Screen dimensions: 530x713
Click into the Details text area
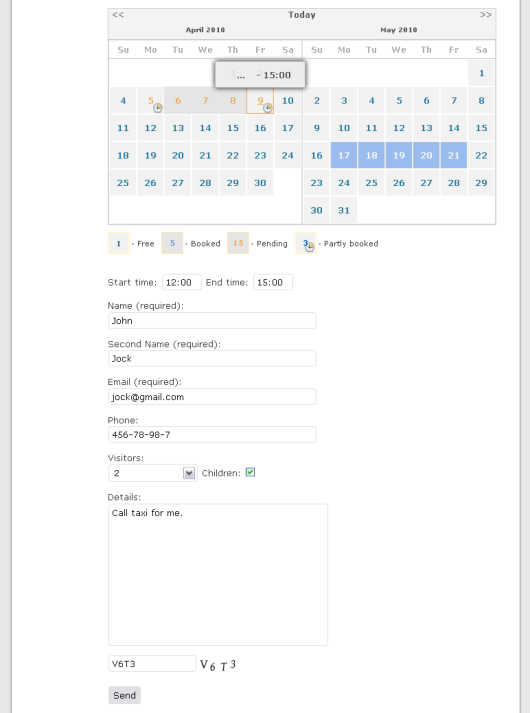click(218, 575)
